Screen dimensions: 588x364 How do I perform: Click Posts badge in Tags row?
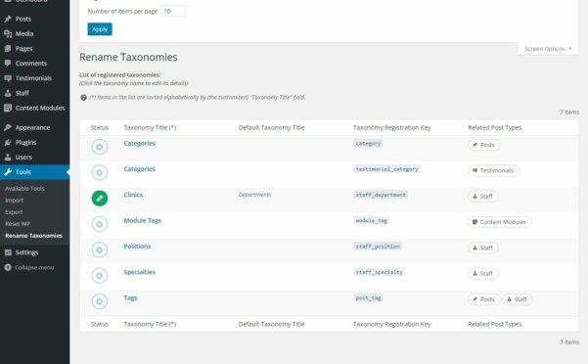tap(483, 299)
